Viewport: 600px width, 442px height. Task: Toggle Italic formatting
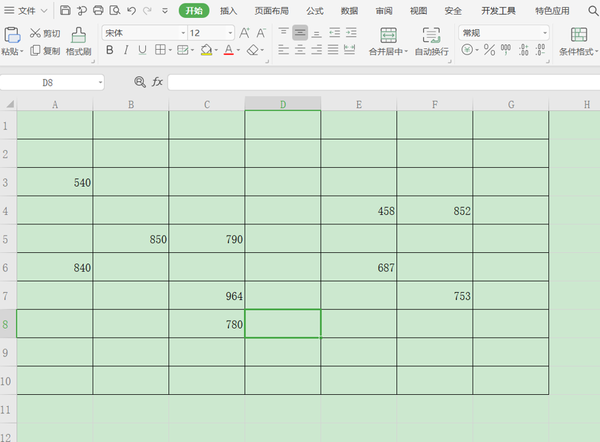pos(126,50)
